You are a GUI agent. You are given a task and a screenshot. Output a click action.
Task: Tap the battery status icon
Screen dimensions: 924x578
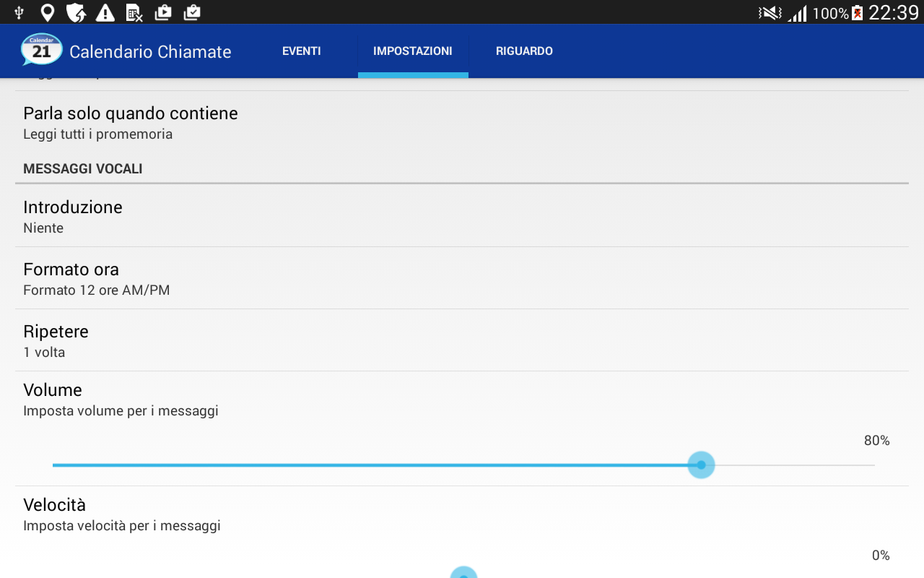(858, 13)
